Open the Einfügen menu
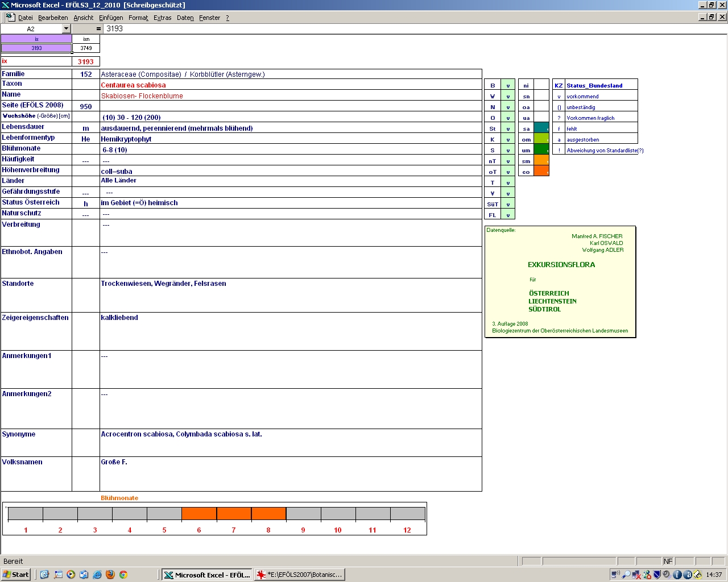This screenshot has height=582, width=728. click(111, 18)
